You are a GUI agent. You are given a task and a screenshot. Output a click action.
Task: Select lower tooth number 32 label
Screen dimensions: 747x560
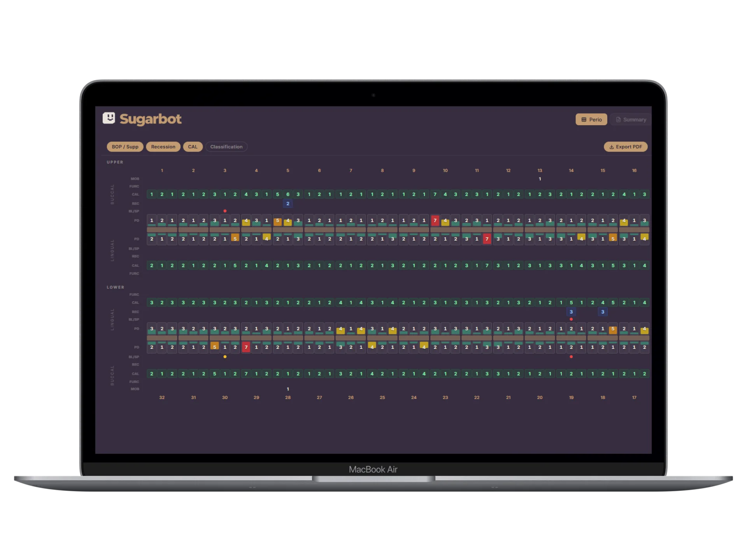pyautogui.click(x=162, y=397)
